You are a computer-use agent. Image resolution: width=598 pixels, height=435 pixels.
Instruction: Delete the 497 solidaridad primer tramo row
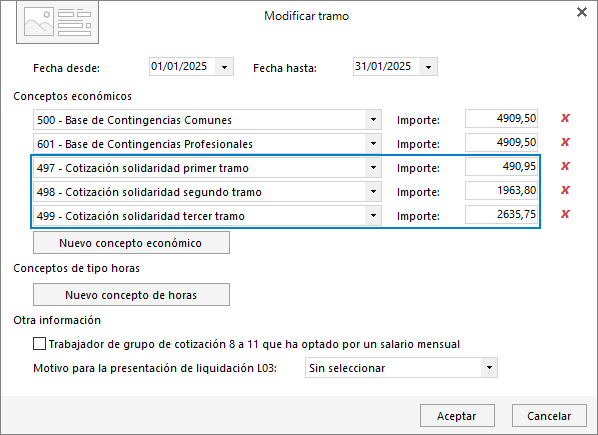565,166
